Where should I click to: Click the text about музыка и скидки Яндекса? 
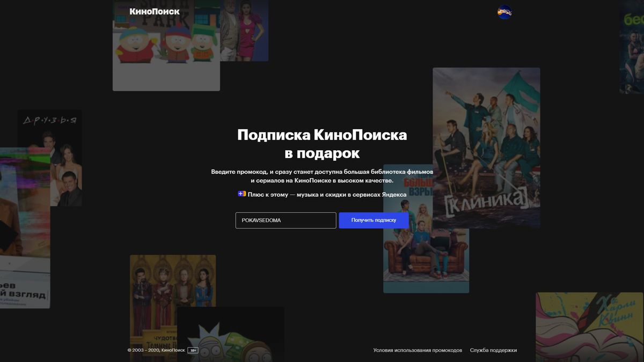point(327,194)
